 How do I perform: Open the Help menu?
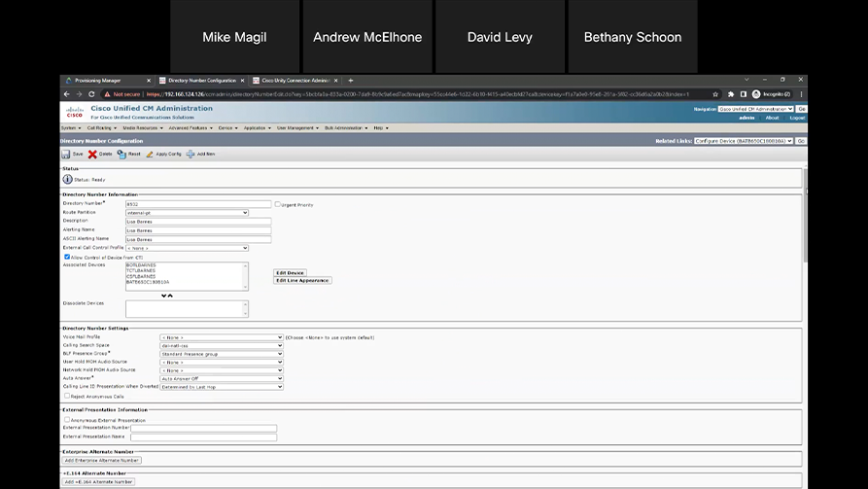[381, 128]
